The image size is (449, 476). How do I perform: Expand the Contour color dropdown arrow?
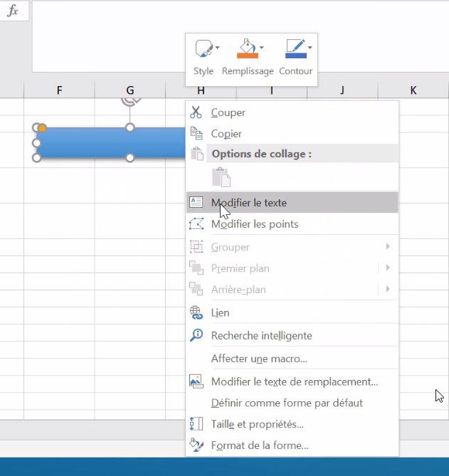[310, 48]
